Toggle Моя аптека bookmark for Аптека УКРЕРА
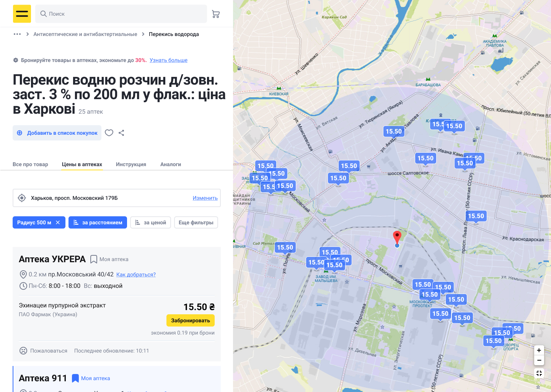Screen dimensions: 551x392 coord(93,259)
